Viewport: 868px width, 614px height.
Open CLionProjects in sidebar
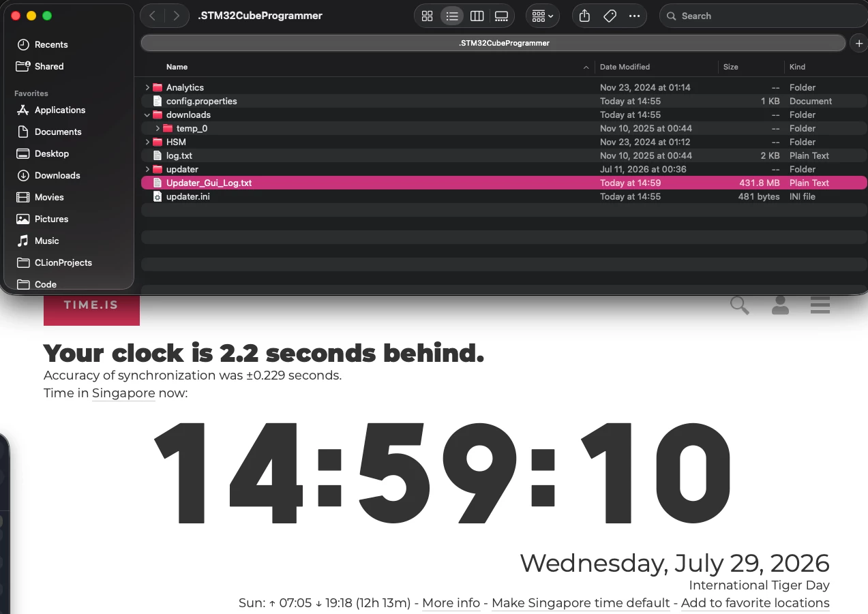coord(63,262)
